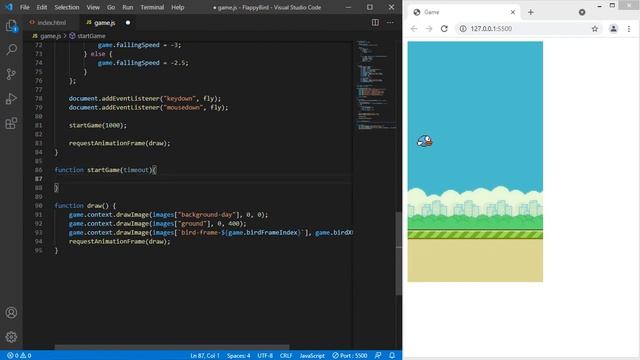
Task: Click the feedback icon in the status bar
Action: (x=378, y=356)
